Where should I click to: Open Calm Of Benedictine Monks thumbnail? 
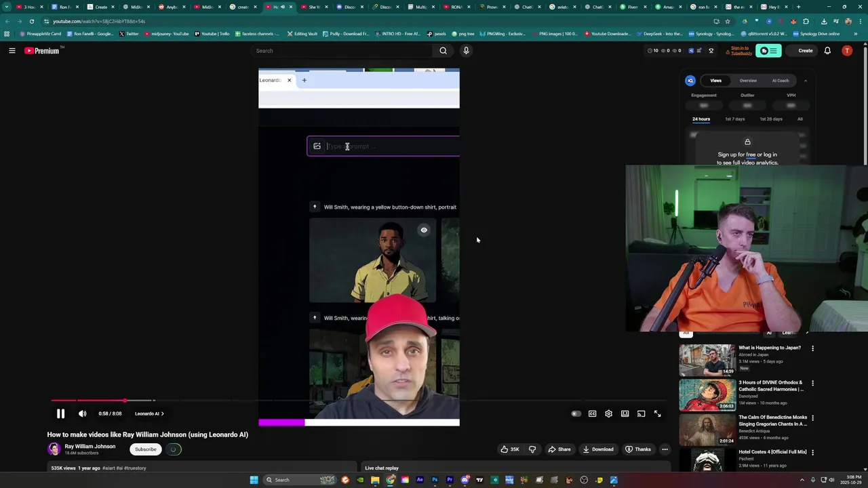coord(707,430)
